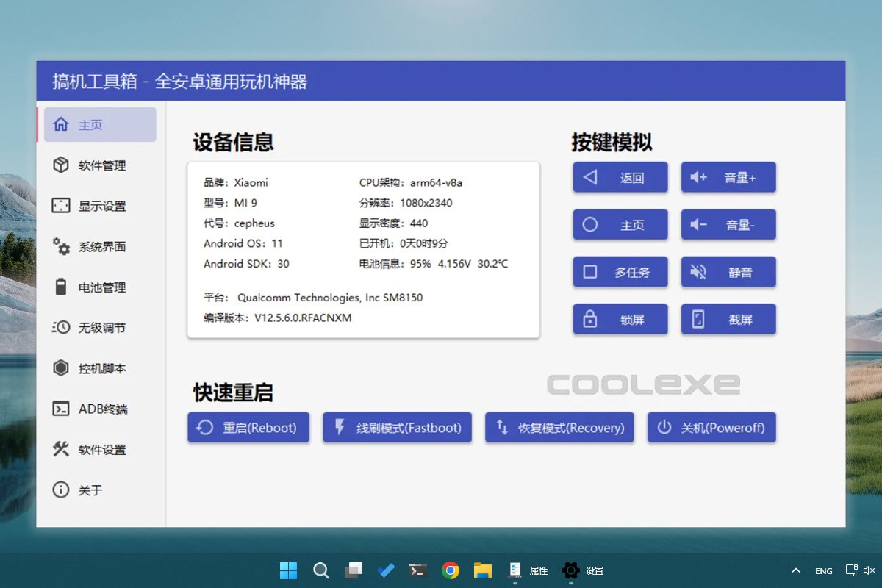Switch to 无级调节 sidebar page
The image size is (882, 588).
tap(100, 328)
